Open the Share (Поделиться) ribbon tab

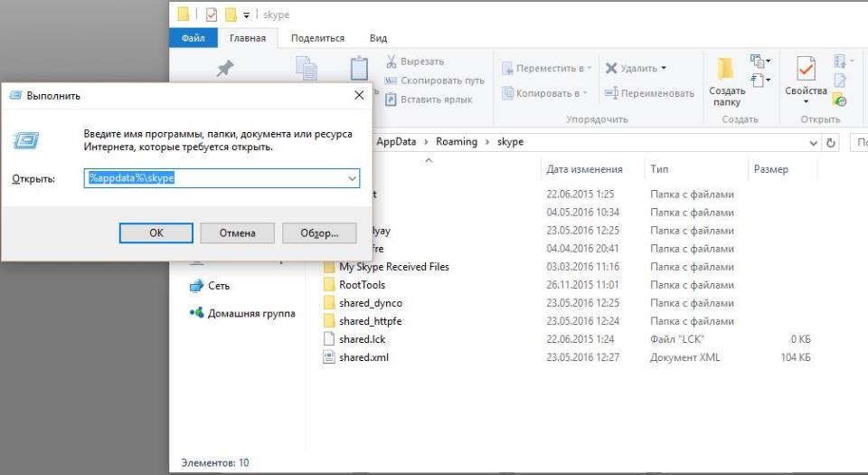[317, 38]
